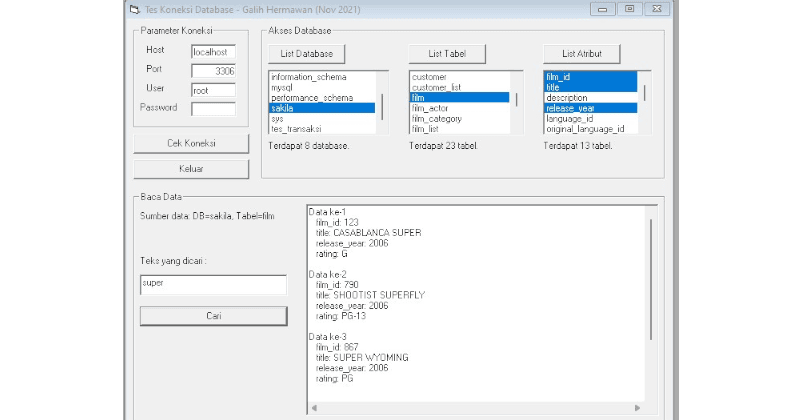Click the film_id: 790 line
The height and width of the screenshot is (420, 800).
[337, 285]
